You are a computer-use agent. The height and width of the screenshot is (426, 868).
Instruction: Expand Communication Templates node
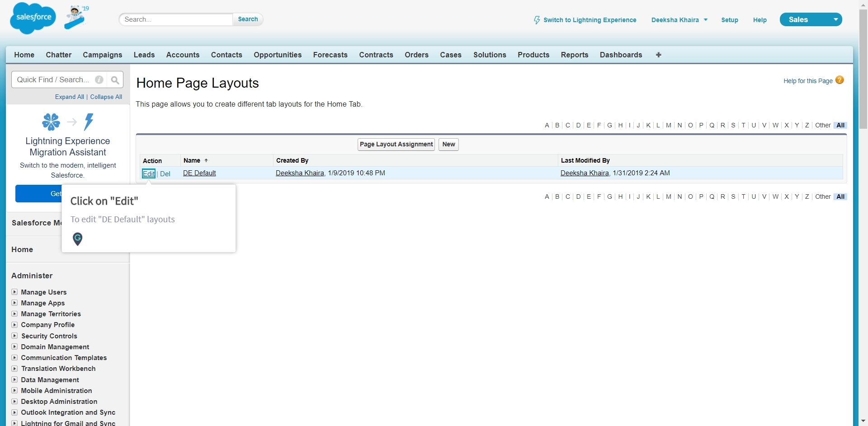14,357
